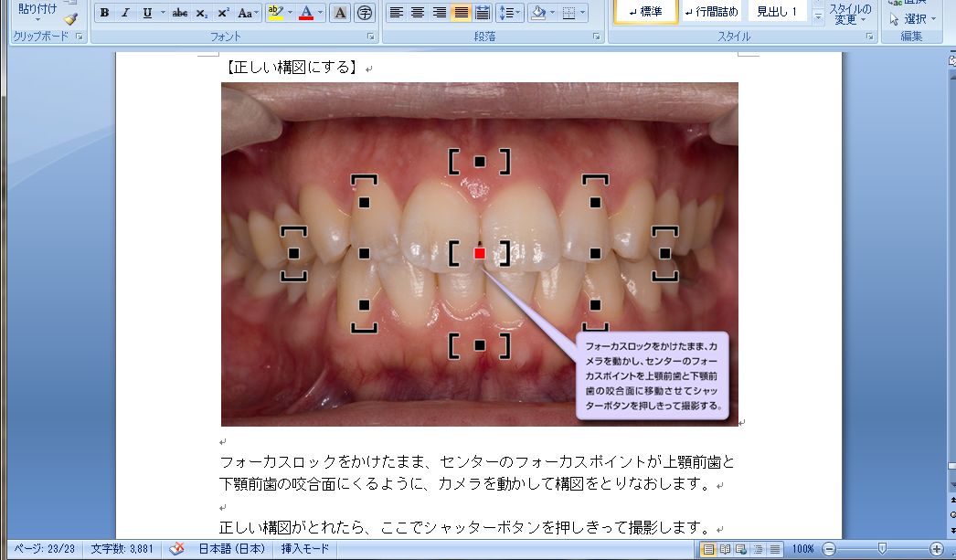Apply red font color

coord(307,13)
